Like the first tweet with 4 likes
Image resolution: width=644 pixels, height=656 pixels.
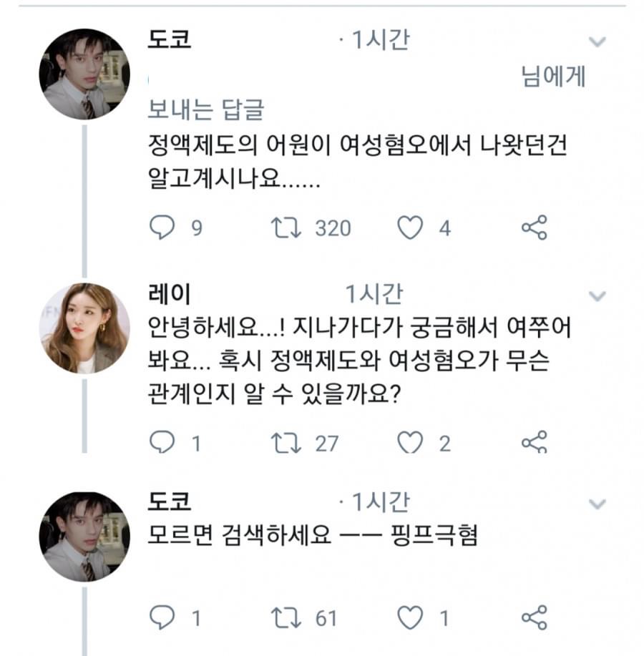coord(410,227)
